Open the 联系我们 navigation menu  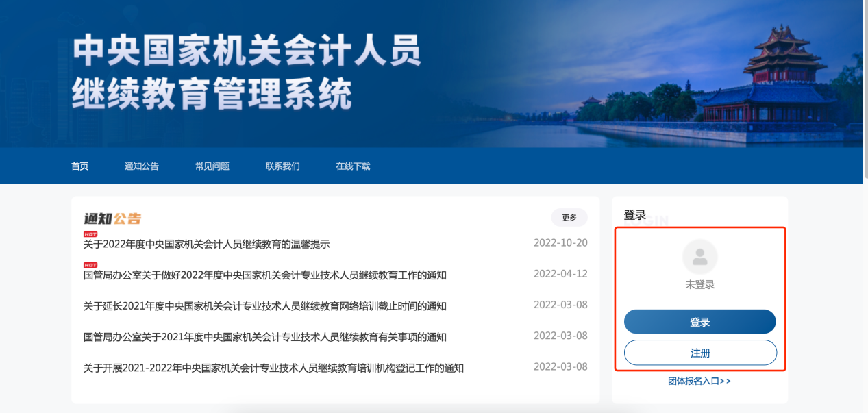click(x=282, y=166)
